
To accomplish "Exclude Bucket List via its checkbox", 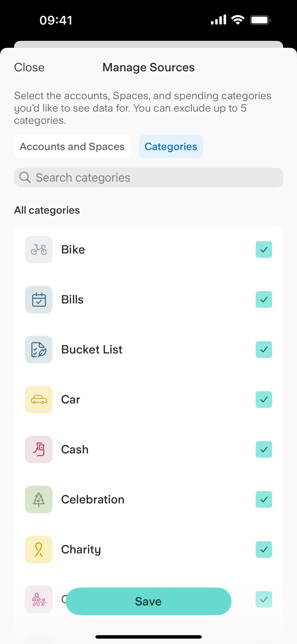I will [x=264, y=349].
